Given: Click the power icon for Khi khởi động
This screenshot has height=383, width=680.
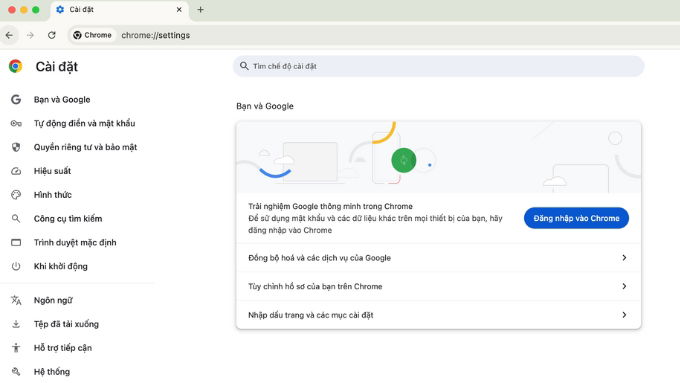Looking at the screenshot, I should pyautogui.click(x=16, y=266).
